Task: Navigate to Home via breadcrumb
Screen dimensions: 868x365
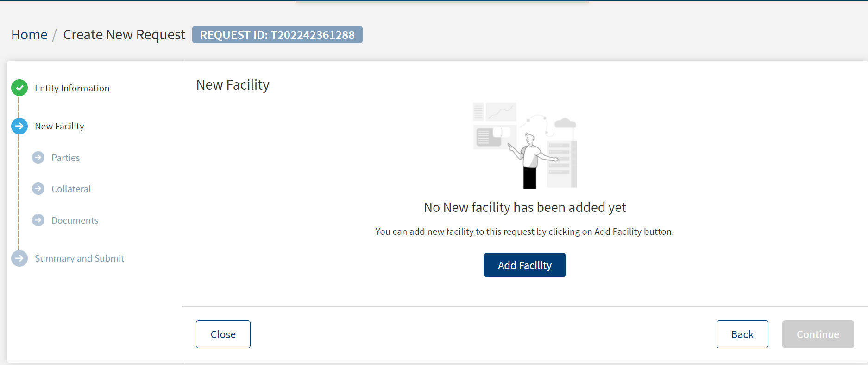Action: (x=29, y=35)
